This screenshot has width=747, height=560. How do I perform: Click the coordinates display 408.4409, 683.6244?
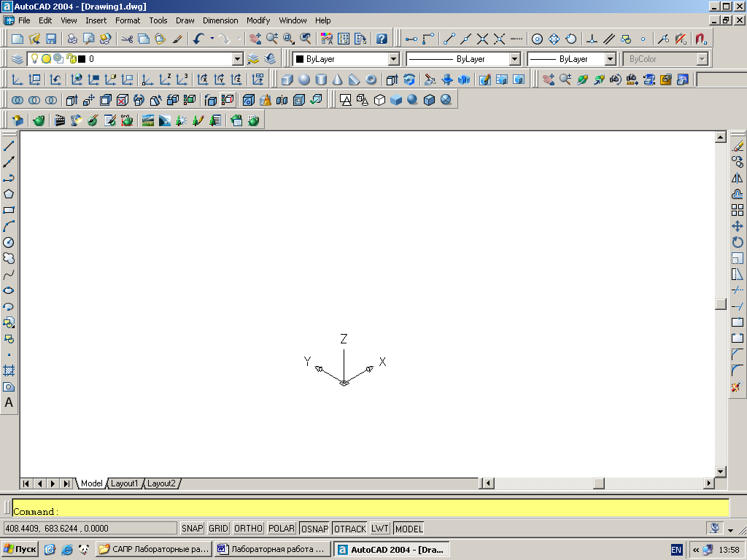point(90,529)
